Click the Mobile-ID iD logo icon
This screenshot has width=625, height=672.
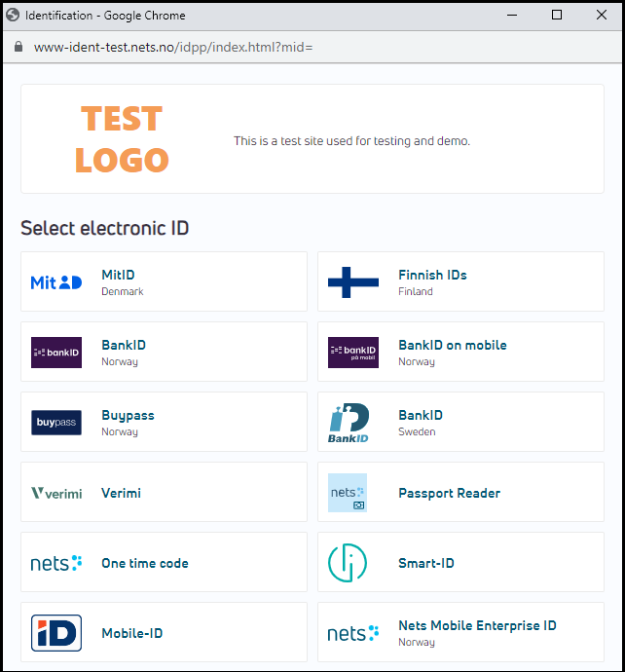[x=56, y=633]
